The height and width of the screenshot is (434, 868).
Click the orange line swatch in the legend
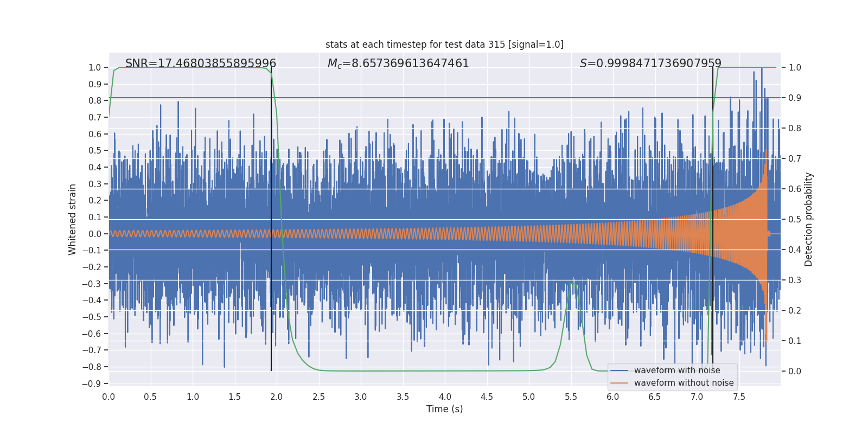(x=619, y=383)
